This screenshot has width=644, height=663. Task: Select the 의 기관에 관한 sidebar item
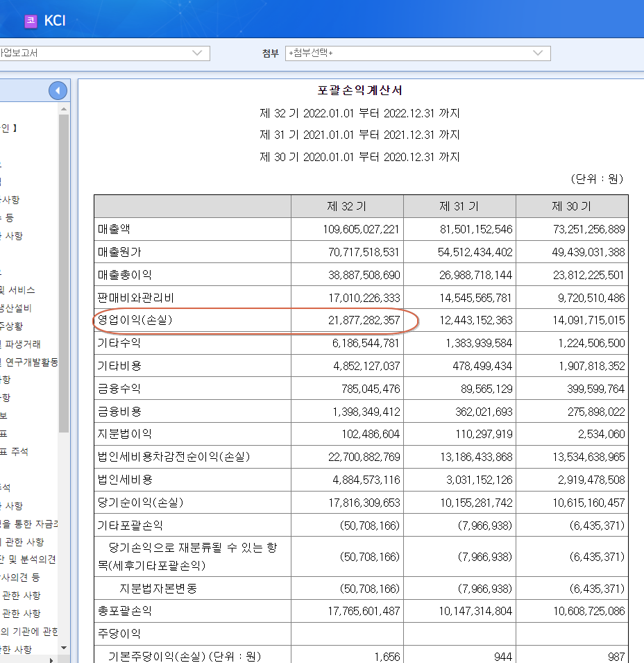[x=29, y=631]
